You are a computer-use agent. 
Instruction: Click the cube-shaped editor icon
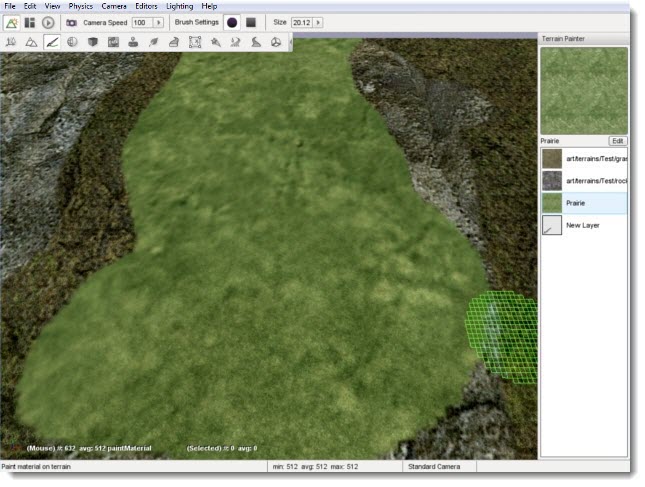coord(92,42)
